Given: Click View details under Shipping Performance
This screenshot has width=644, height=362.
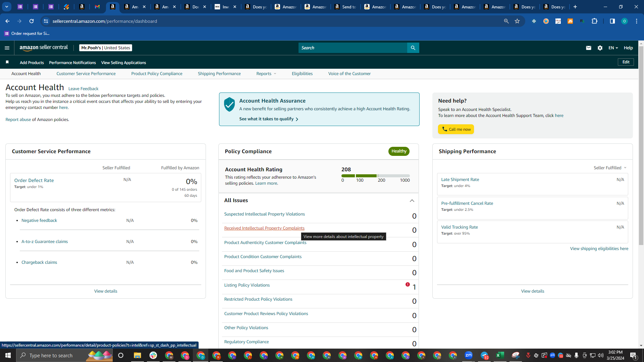Looking at the screenshot, I should [533, 291].
